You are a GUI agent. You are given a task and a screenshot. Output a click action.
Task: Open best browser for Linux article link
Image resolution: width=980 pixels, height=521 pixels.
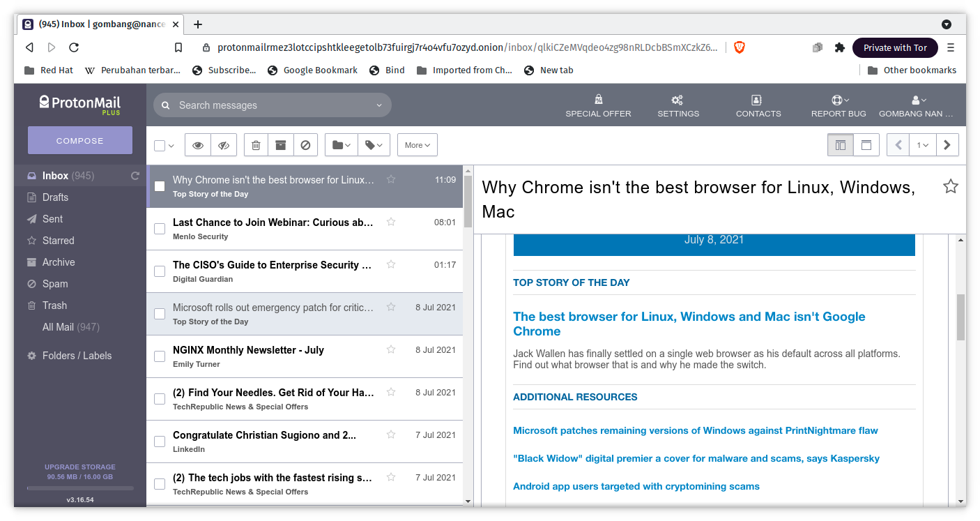689,324
